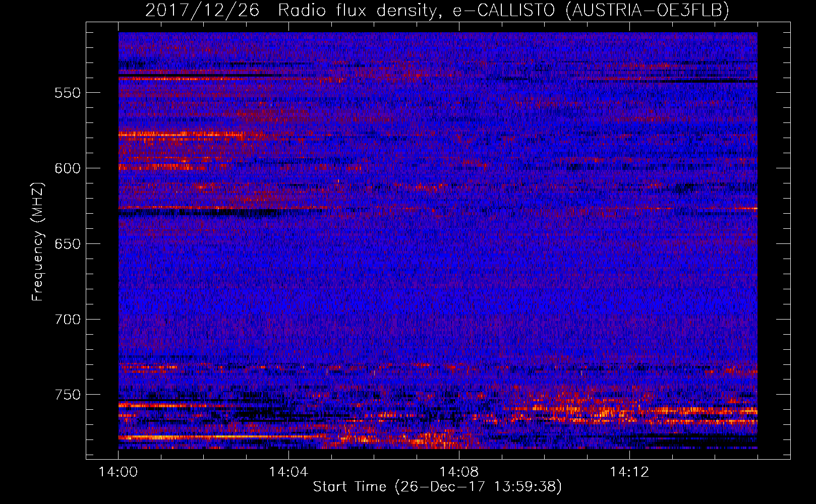816x504 pixels.
Task: Click the 650 frequency tick label
Action: pyautogui.click(x=68, y=244)
